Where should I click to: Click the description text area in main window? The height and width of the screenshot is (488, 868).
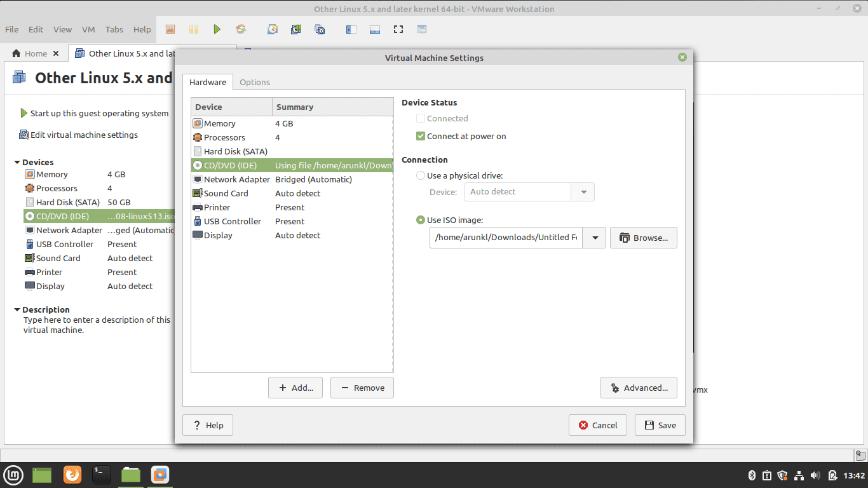[97, 325]
